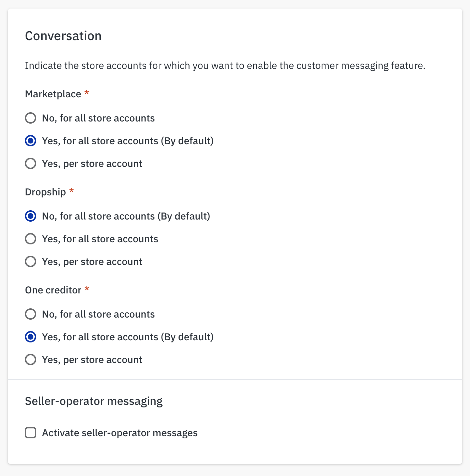Select One creditor "No, for all store accounts" radio
This screenshot has width=470, height=476.
(31, 314)
